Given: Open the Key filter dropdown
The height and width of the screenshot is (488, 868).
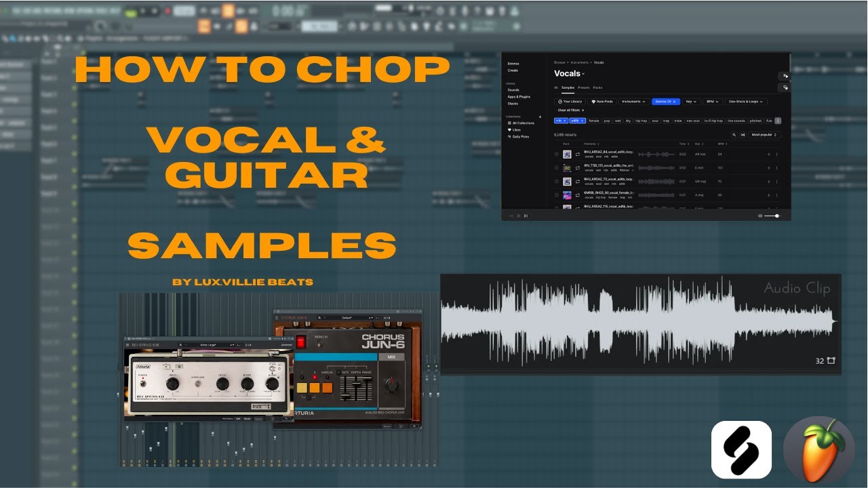Looking at the screenshot, I should pos(692,102).
